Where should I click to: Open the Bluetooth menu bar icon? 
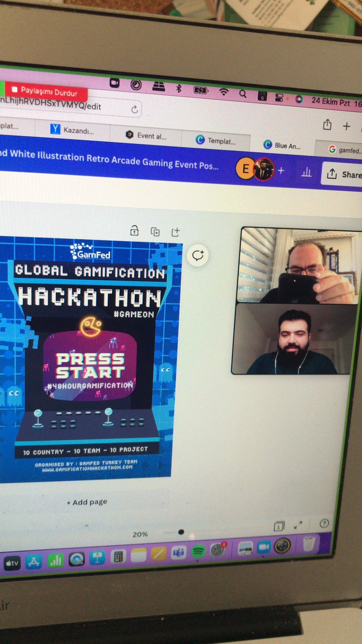pos(180,87)
